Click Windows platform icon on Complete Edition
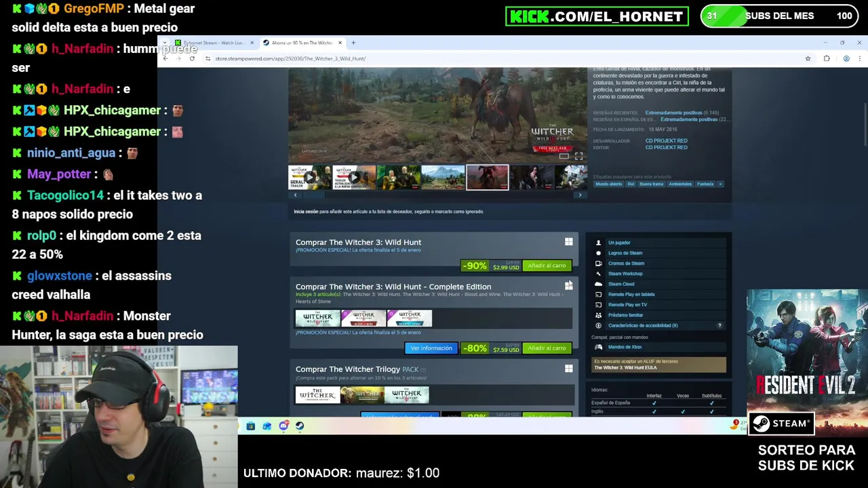The height and width of the screenshot is (488, 868). 569,287
